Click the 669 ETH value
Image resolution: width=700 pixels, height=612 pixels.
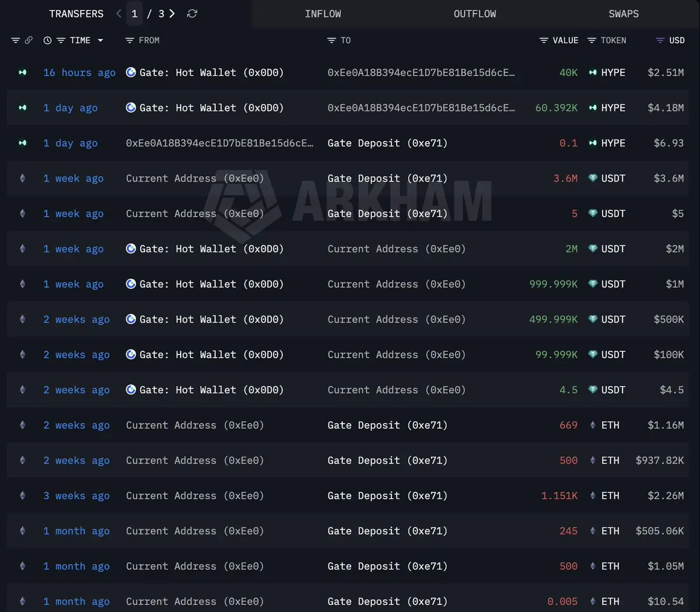click(568, 425)
